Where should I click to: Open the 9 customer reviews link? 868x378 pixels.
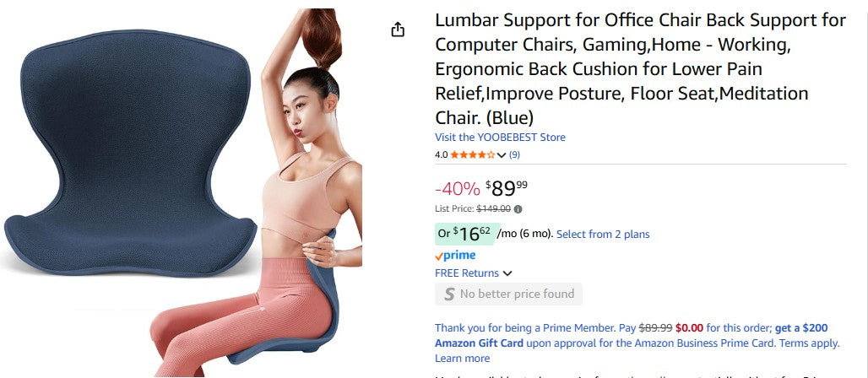[x=514, y=155]
